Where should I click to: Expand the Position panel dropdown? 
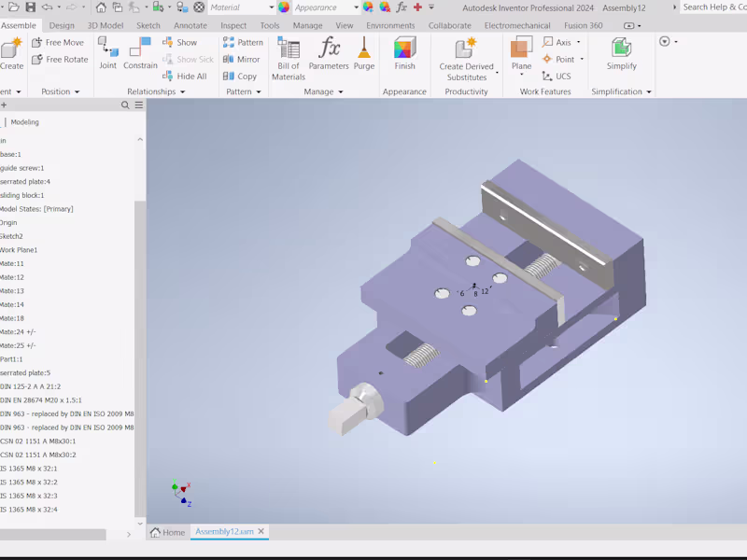click(x=78, y=91)
